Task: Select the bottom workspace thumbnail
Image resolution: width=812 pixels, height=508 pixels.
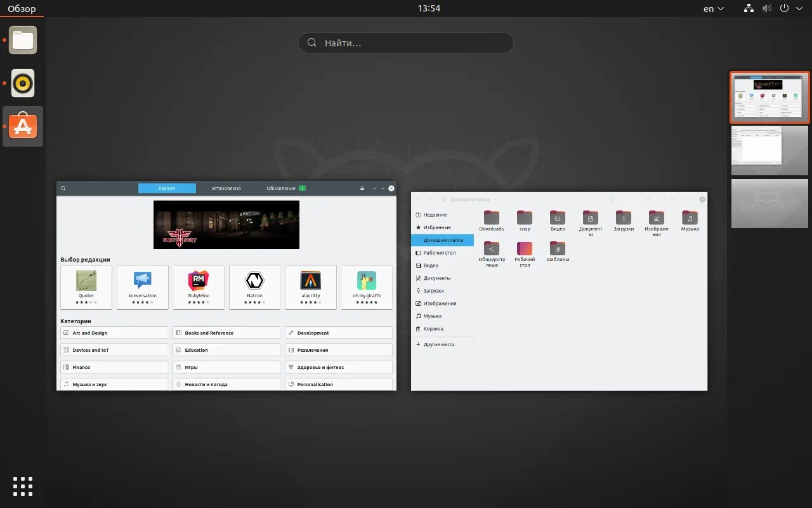Action: [x=769, y=203]
